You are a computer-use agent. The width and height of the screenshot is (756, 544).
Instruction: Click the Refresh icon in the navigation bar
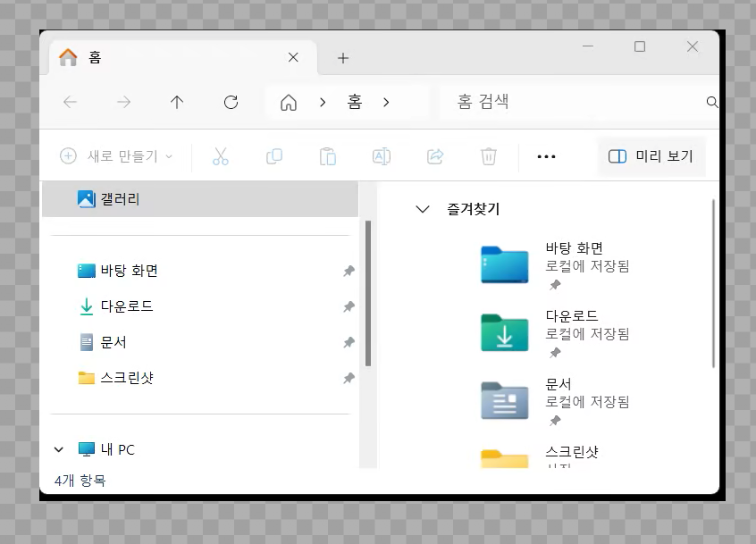click(231, 102)
